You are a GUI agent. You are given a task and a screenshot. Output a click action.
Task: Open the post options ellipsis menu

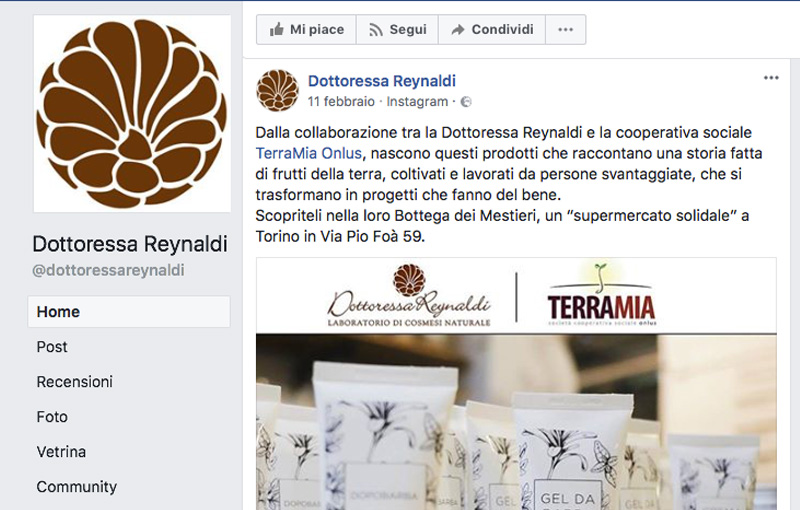(x=771, y=78)
